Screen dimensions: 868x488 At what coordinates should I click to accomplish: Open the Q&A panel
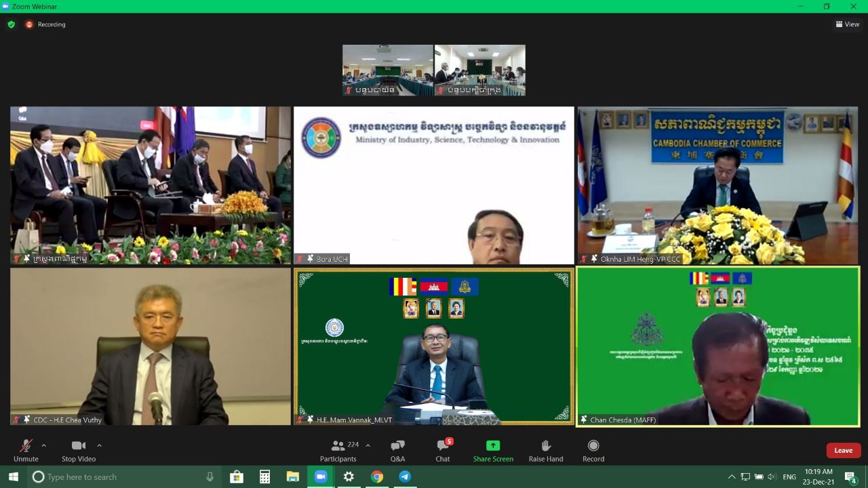[397, 451]
